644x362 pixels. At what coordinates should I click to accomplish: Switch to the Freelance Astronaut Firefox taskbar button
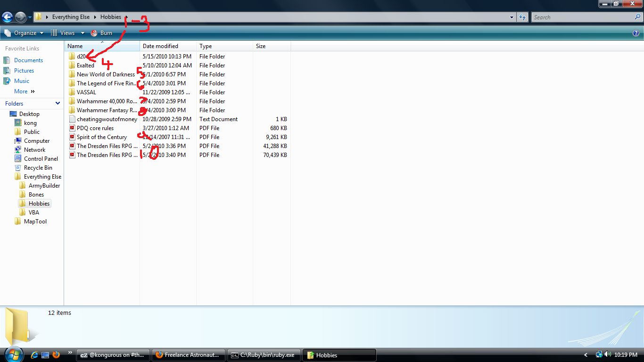click(189, 355)
